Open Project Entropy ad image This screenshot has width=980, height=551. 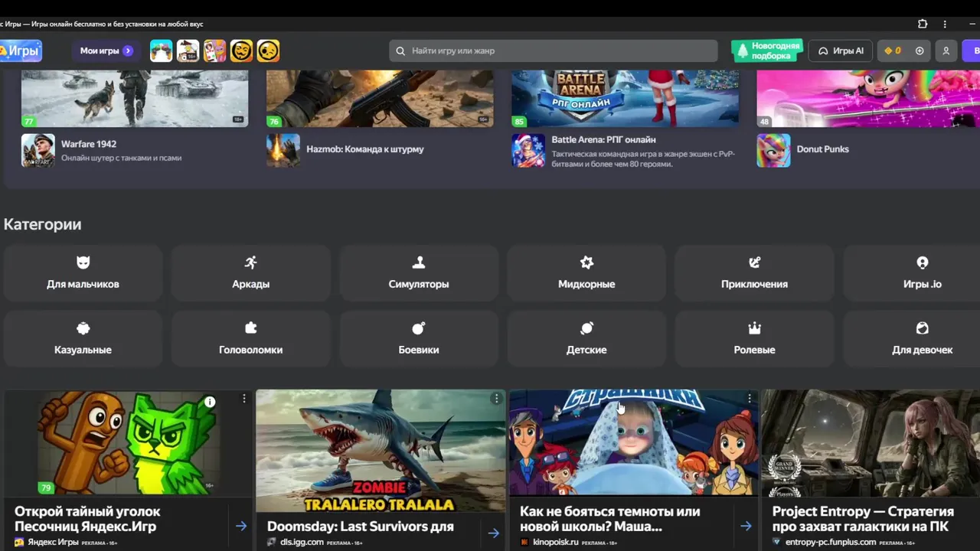pyautogui.click(x=871, y=443)
